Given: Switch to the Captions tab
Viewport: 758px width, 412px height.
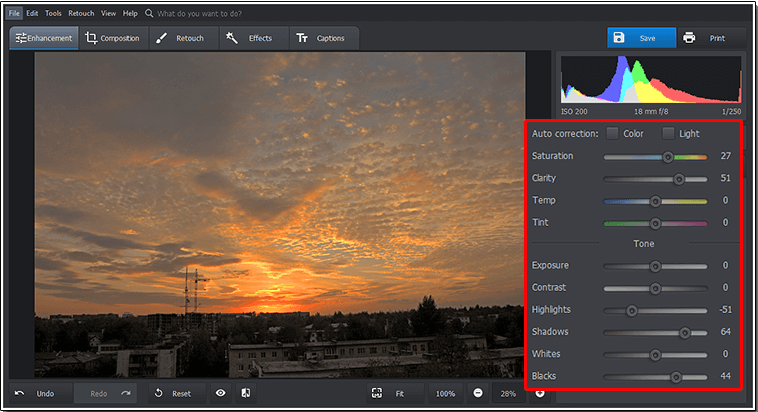Looking at the screenshot, I should [x=324, y=38].
